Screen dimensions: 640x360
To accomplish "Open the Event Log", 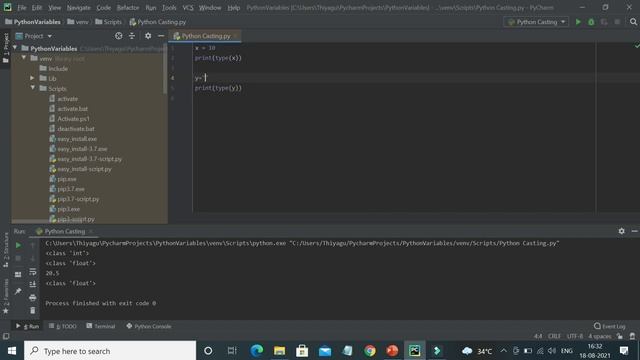I will (x=609, y=326).
